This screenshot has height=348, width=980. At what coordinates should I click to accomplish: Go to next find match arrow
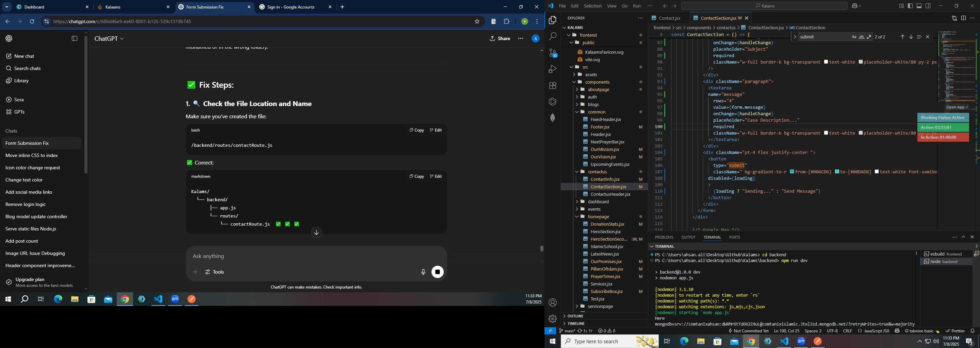pyautogui.click(x=911, y=37)
